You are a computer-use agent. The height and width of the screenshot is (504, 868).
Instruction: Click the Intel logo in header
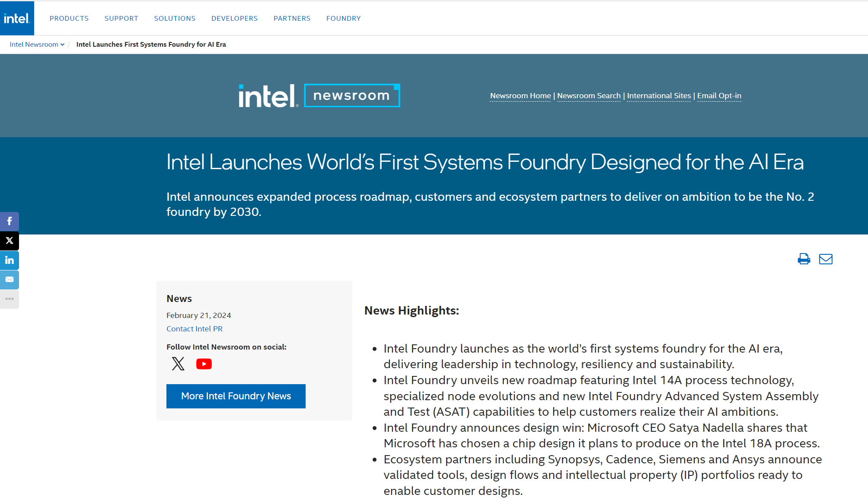(x=17, y=18)
